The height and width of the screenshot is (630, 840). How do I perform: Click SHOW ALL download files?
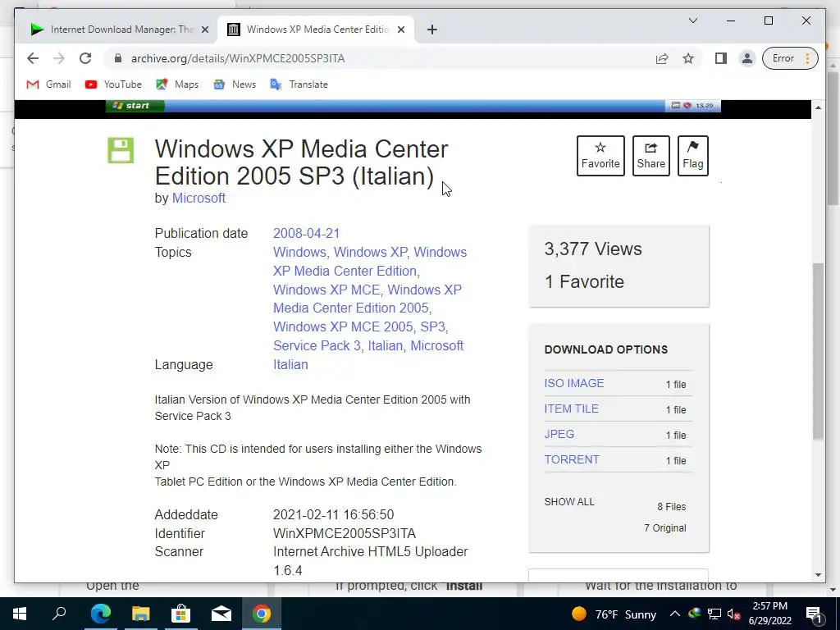(569, 502)
